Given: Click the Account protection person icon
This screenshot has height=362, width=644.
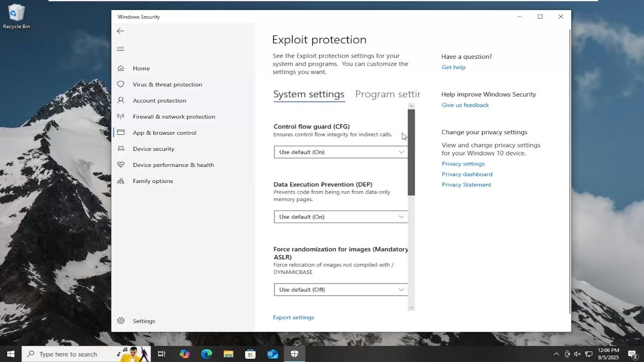Looking at the screenshot, I should [x=121, y=101].
